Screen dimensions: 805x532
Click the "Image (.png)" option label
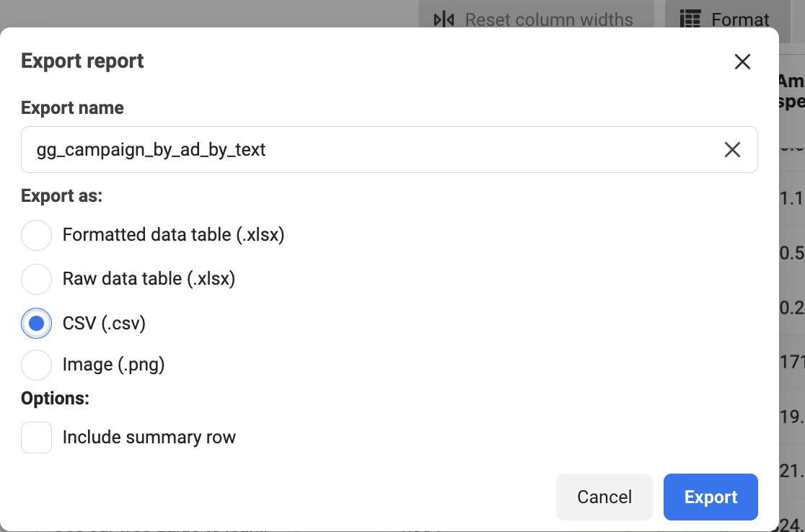click(x=113, y=365)
